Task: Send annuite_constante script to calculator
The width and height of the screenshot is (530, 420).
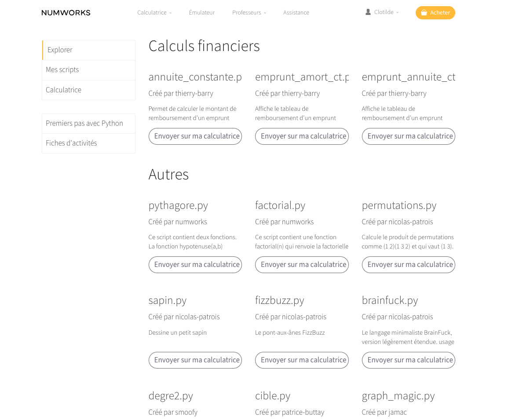Action: coord(195,136)
